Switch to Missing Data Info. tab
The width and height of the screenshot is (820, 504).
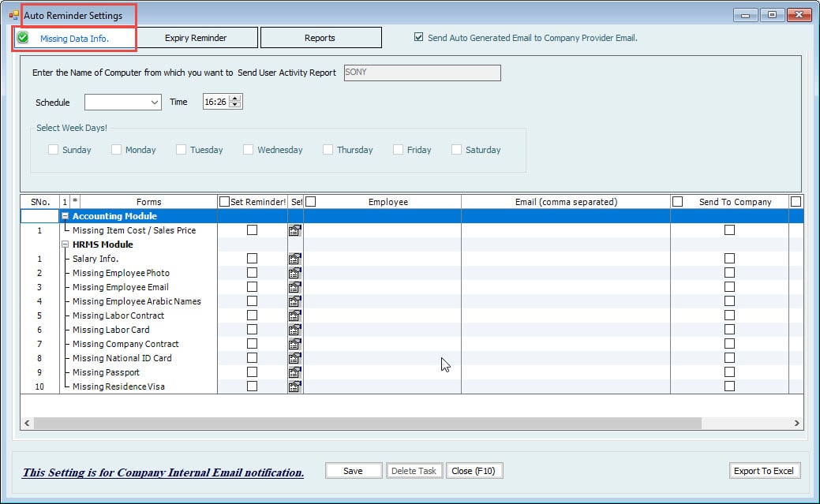(x=74, y=38)
